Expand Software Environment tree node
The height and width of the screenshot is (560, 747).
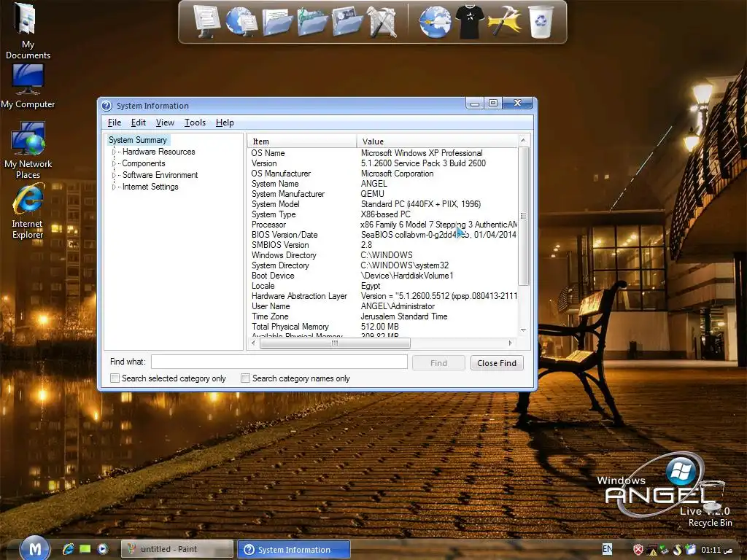(x=114, y=175)
